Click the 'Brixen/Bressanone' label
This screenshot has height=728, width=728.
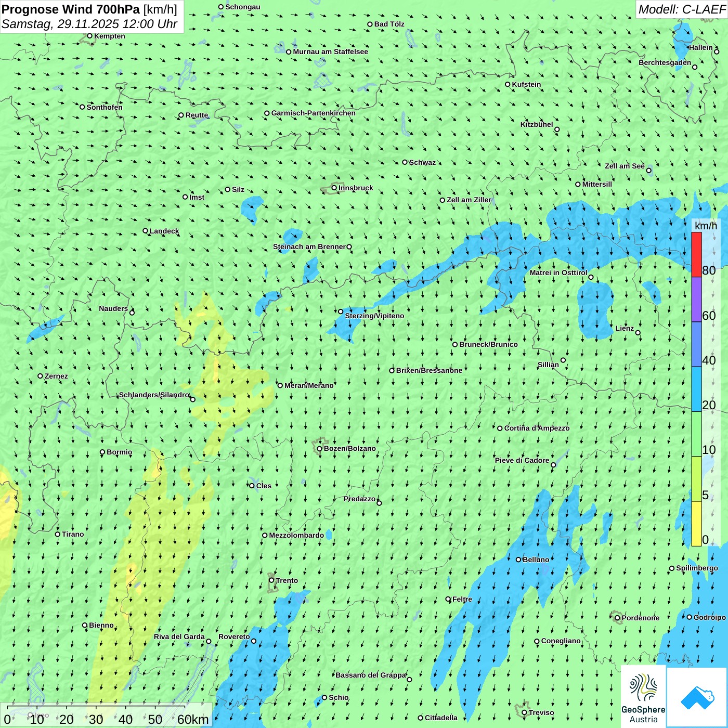click(429, 370)
